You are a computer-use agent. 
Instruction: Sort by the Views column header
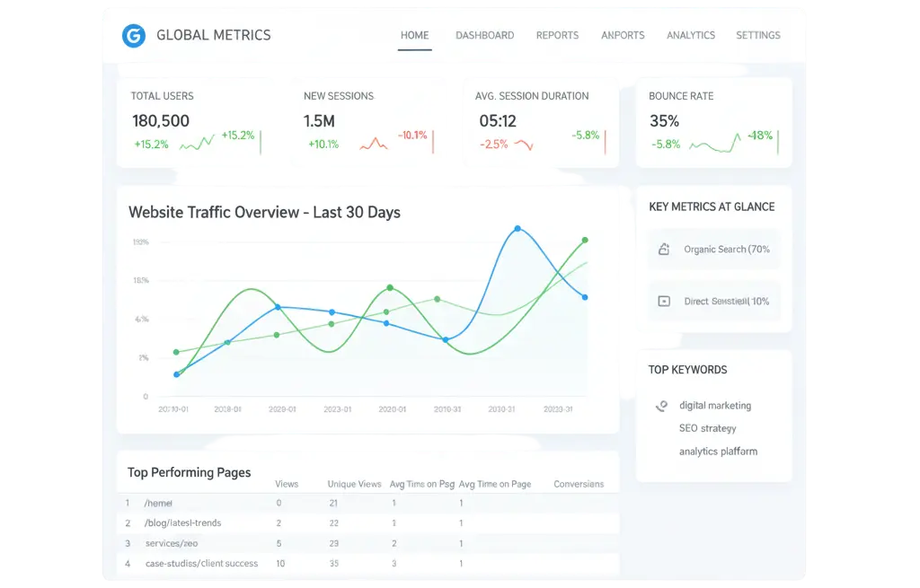point(287,484)
